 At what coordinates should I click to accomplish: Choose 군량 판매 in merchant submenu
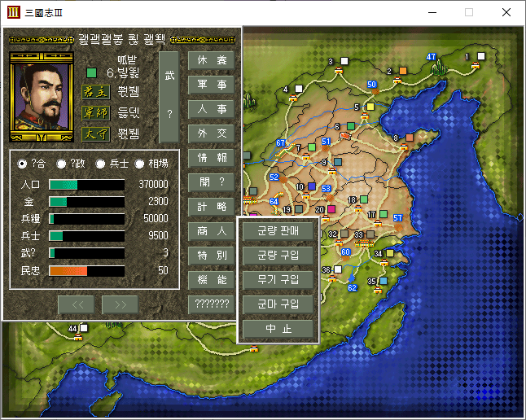[x=278, y=231]
